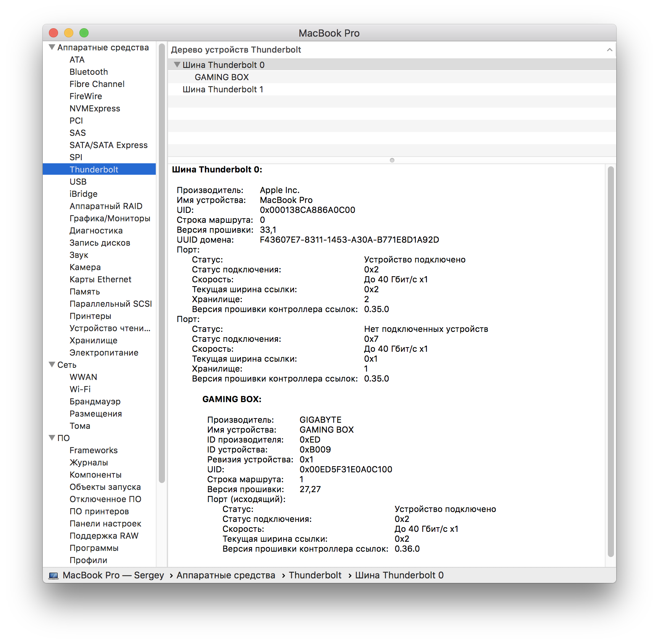Open Параллельный SCSI section
This screenshot has height=644, width=659.
[x=110, y=304]
